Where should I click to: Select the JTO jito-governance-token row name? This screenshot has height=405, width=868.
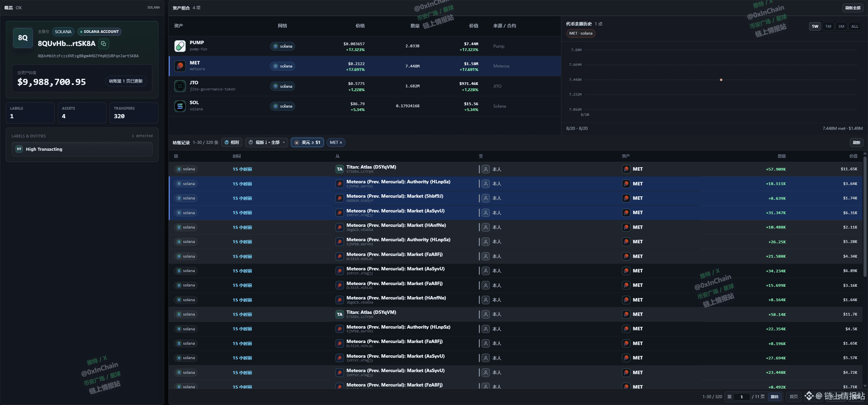pyautogui.click(x=212, y=86)
